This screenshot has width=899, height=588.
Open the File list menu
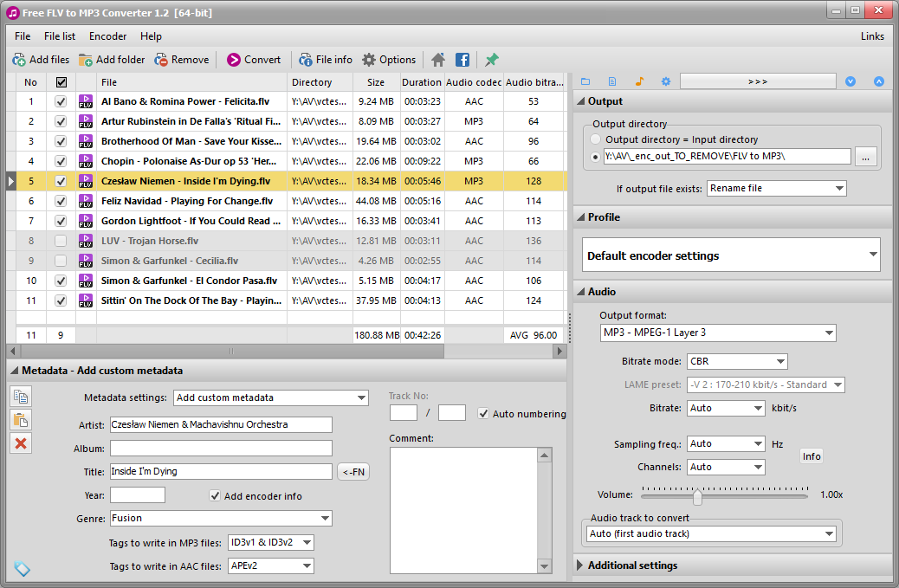tap(60, 36)
